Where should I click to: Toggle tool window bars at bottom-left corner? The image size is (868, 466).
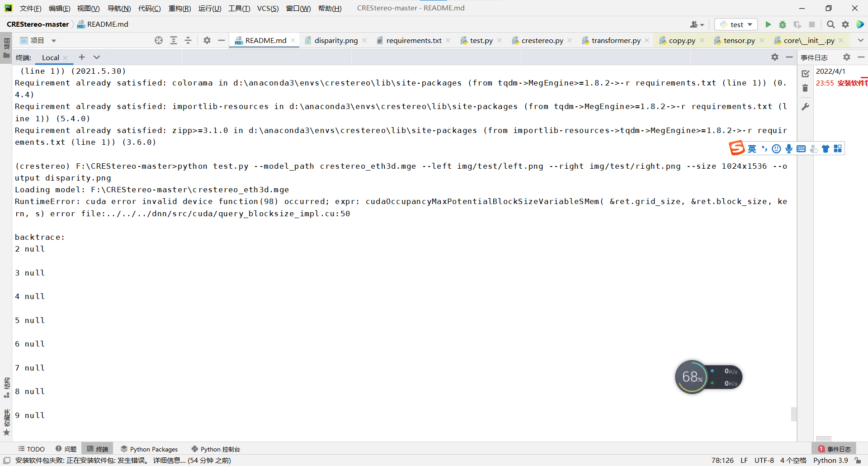coord(7,461)
